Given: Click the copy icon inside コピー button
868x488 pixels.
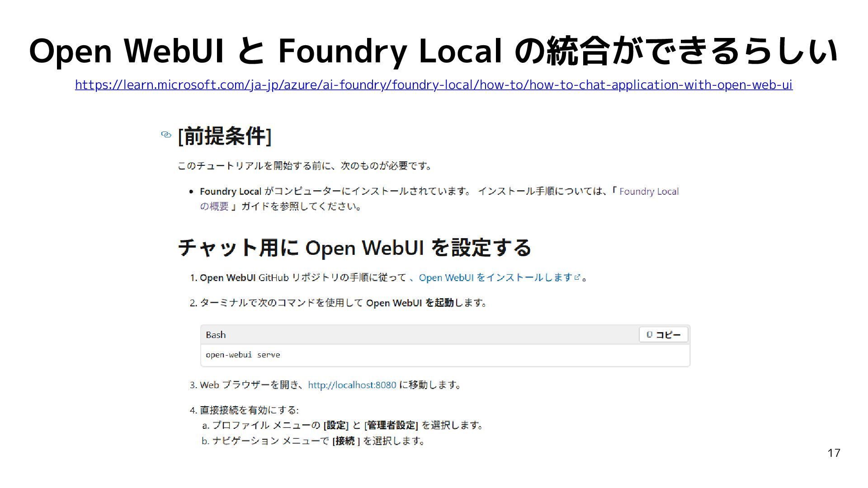Looking at the screenshot, I should pos(649,335).
